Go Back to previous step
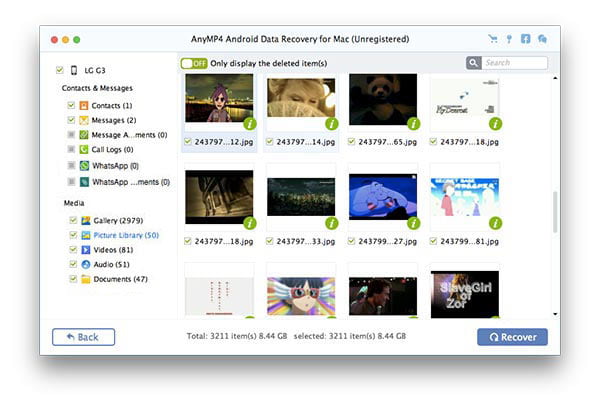The height and width of the screenshot is (409, 600). point(83,337)
